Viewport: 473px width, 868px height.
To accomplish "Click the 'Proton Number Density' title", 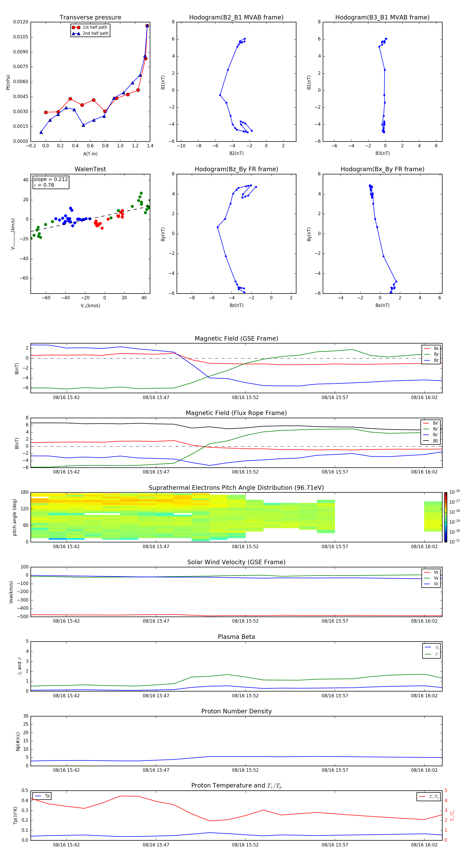I will 236,711.
